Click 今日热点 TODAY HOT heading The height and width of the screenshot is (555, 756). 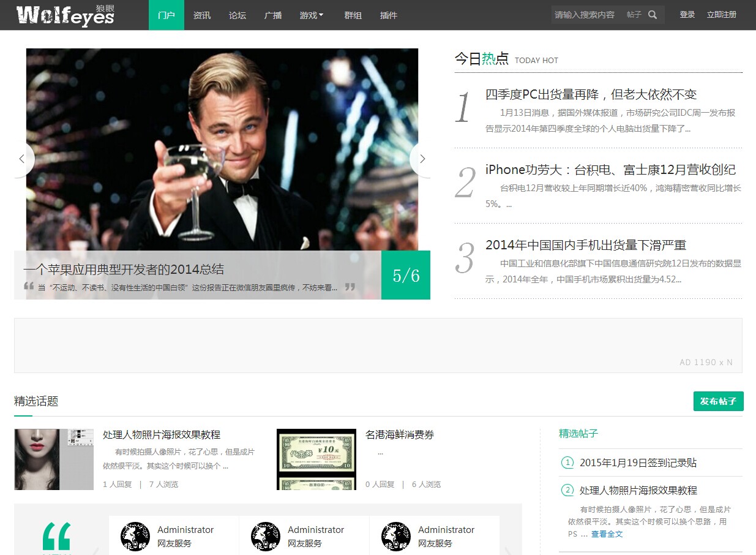pos(506,59)
